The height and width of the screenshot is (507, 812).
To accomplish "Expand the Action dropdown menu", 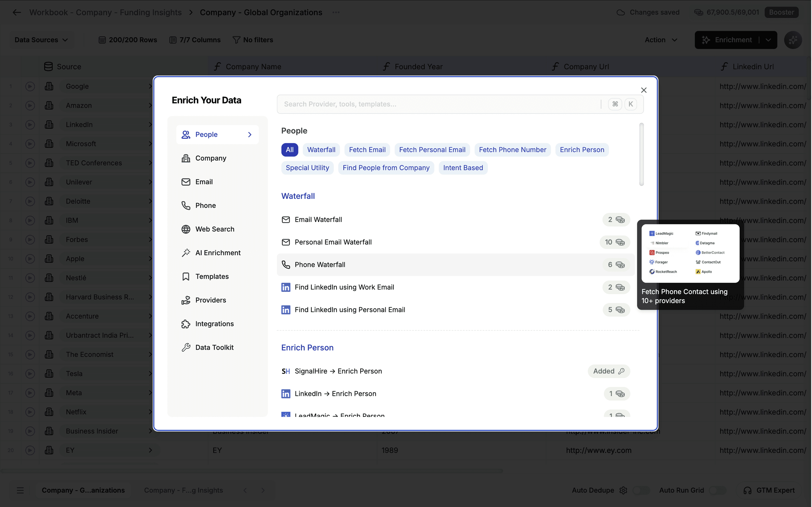I will click(x=661, y=40).
